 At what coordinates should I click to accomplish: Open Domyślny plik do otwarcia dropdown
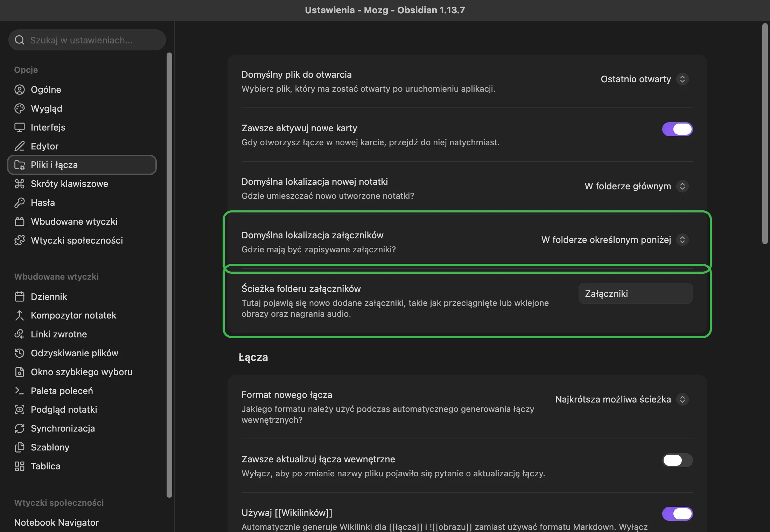click(x=645, y=79)
